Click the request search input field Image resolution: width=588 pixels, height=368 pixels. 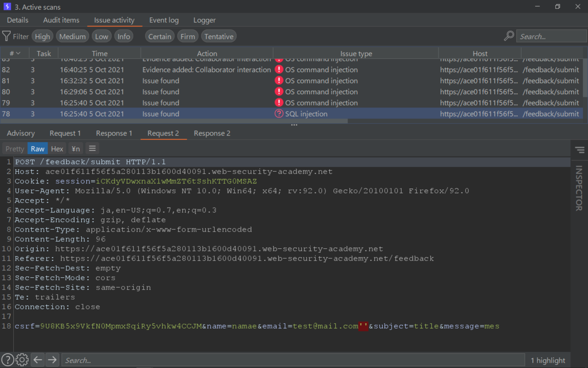click(293, 360)
